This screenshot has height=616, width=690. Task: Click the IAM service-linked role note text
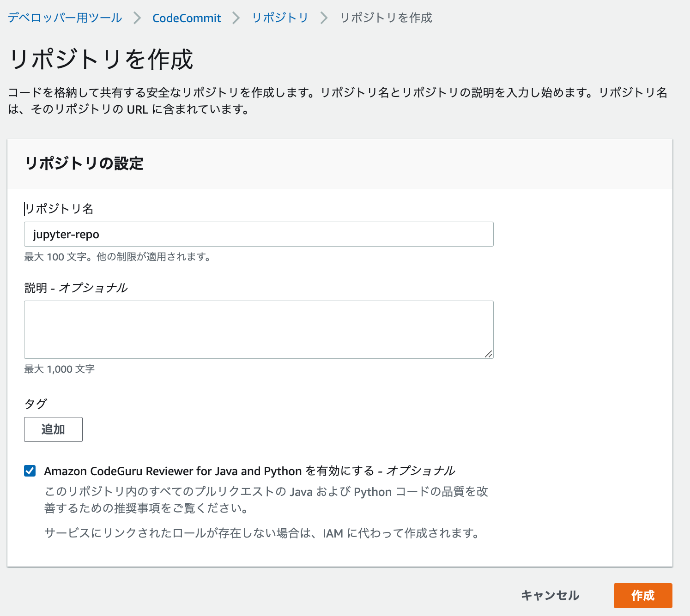pos(262,533)
